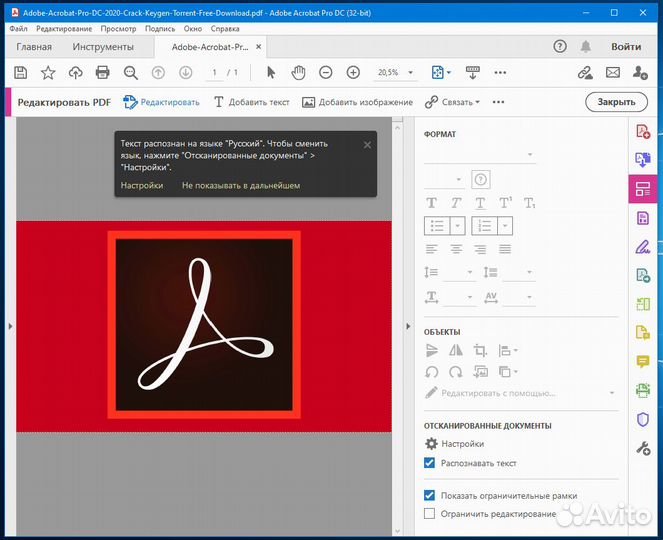
Task: Expand the Связать dropdown
Action: [477, 102]
